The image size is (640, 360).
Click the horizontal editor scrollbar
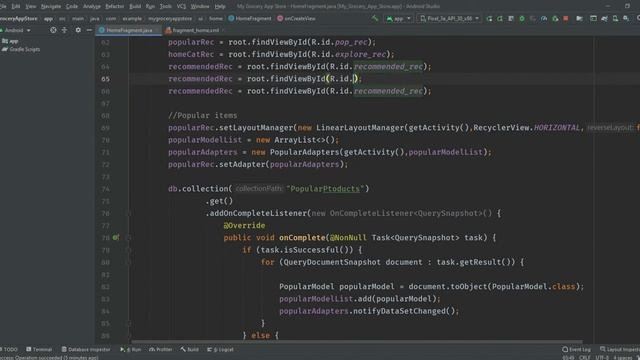357,342
